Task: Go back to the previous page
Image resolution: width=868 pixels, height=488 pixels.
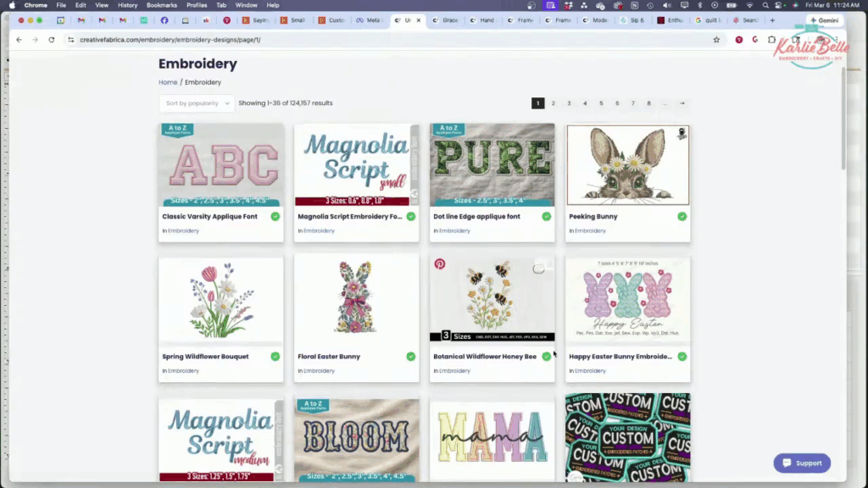Action: 19,40
